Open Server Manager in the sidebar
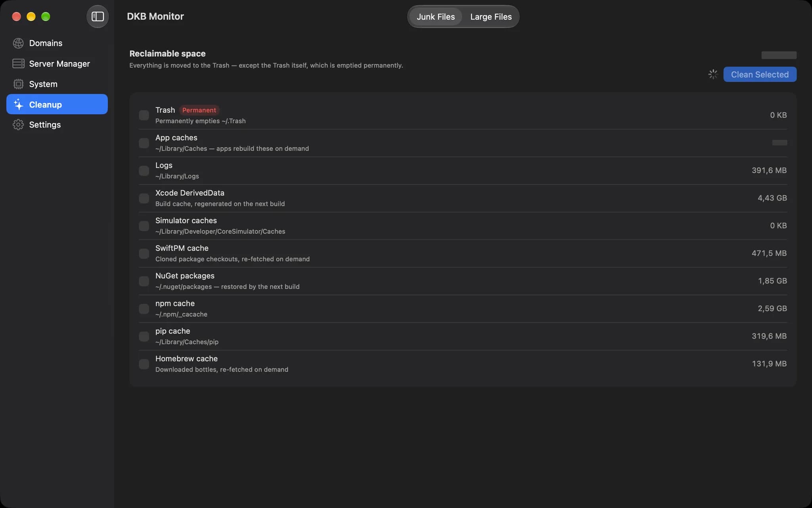812x508 pixels. pos(57,63)
